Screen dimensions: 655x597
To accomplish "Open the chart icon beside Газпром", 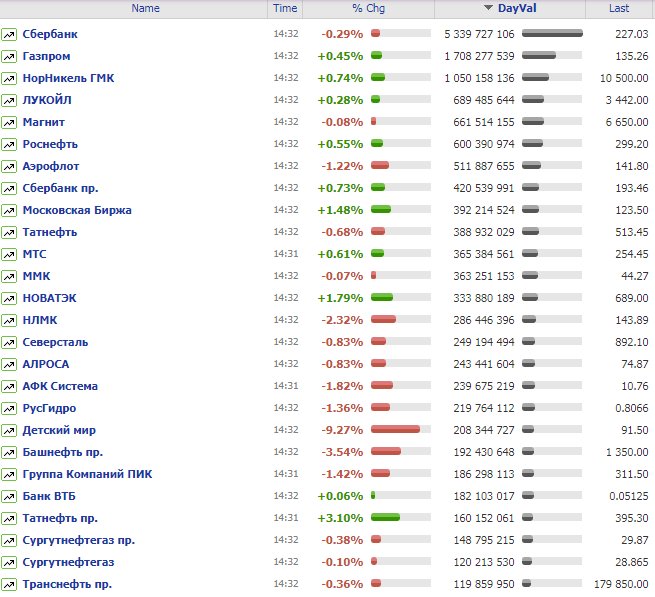I will [9, 56].
